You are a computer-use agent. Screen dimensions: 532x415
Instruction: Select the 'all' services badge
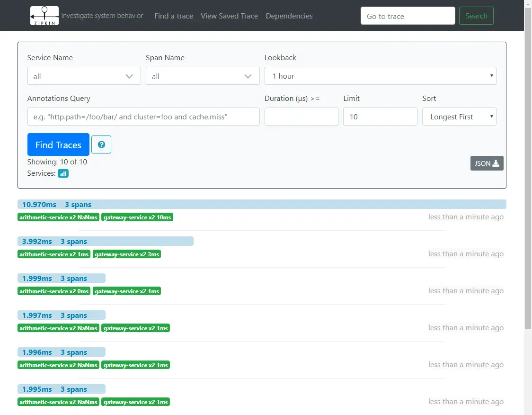[x=63, y=174]
